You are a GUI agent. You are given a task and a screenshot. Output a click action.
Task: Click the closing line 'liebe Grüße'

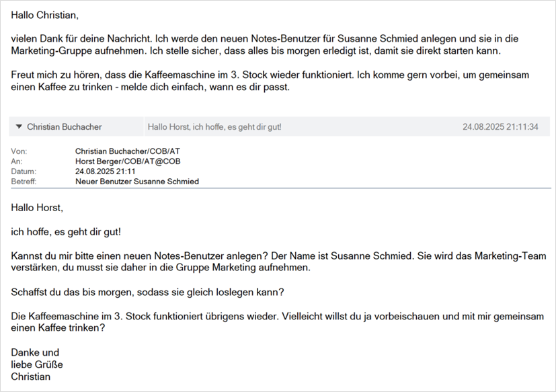[37, 364]
